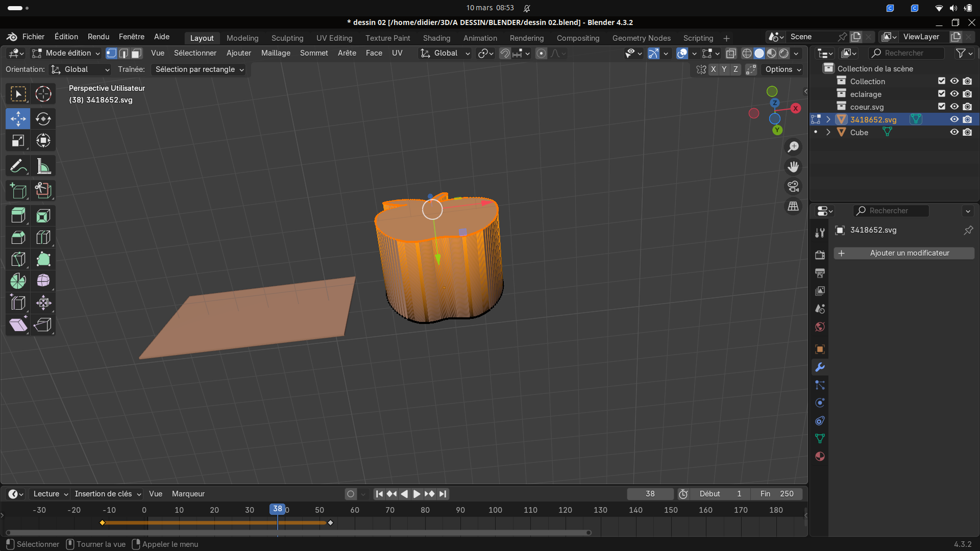Select the Loop Cut tool
980x551 pixels.
(43, 238)
